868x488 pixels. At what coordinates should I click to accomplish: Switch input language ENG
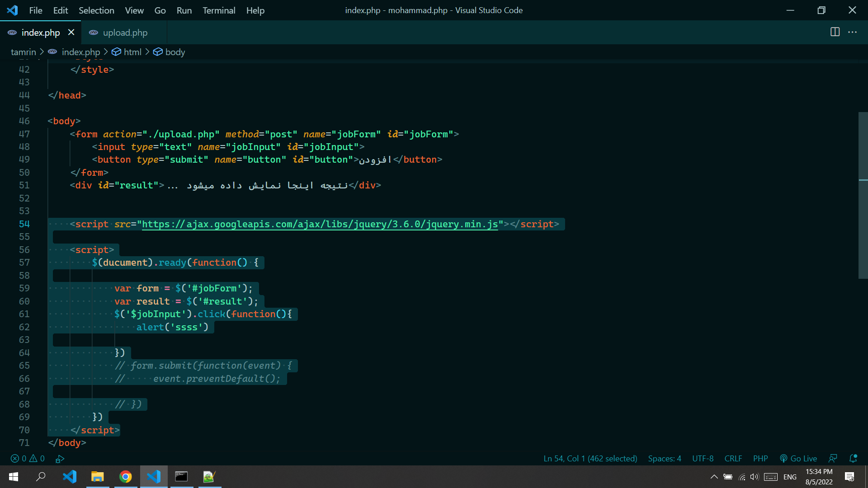(790, 477)
